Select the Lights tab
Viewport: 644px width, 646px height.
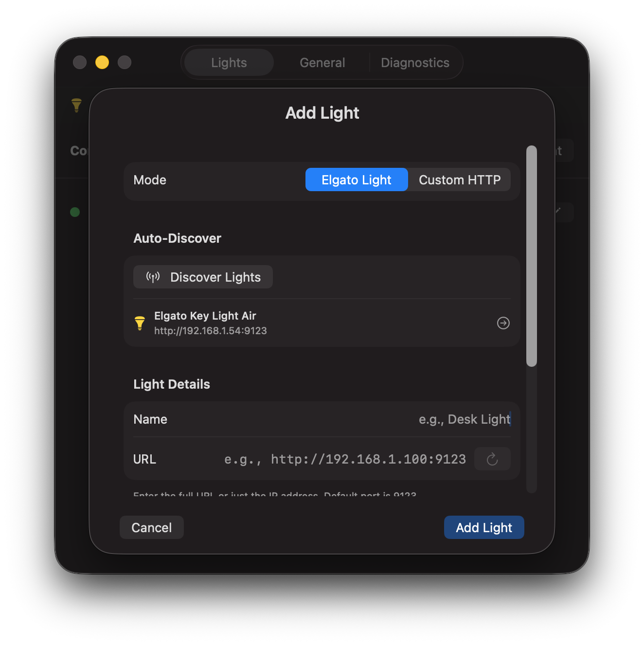click(x=228, y=62)
